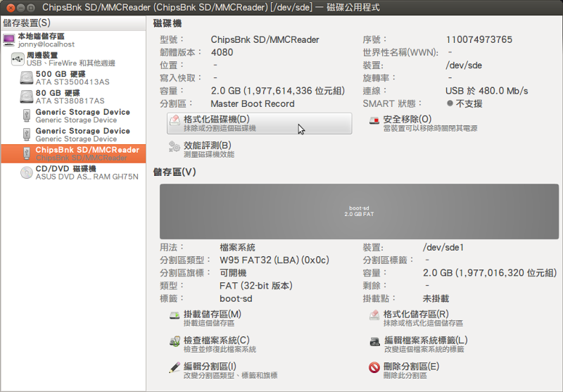
Task: Click the 儲存裝置(S) header
Action: tap(73, 23)
